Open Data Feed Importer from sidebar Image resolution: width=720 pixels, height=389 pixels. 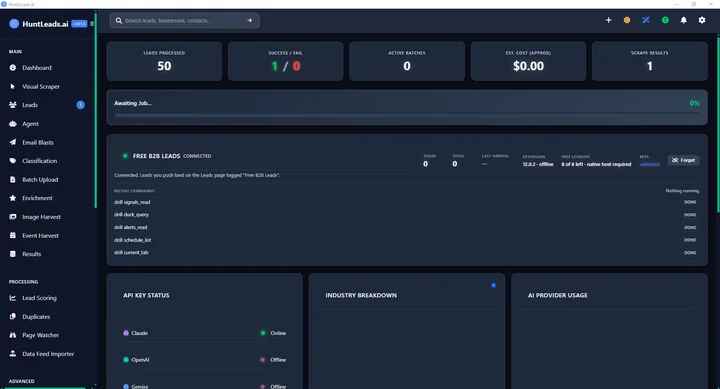tap(48, 354)
